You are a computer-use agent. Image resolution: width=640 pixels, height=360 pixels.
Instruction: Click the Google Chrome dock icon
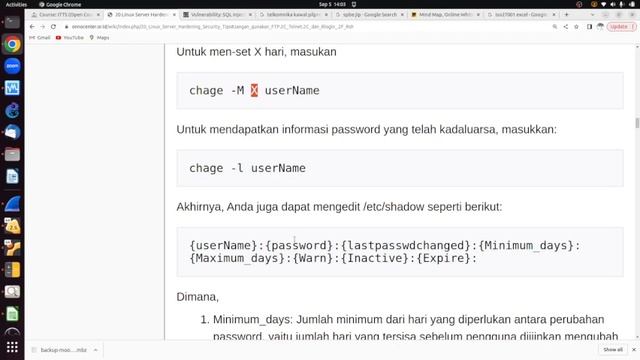12,44
